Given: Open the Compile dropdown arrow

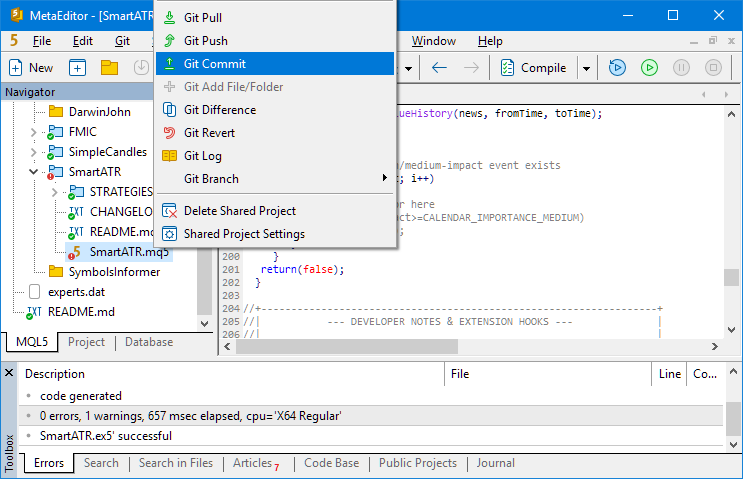Looking at the screenshot, I should pos(586,68).
